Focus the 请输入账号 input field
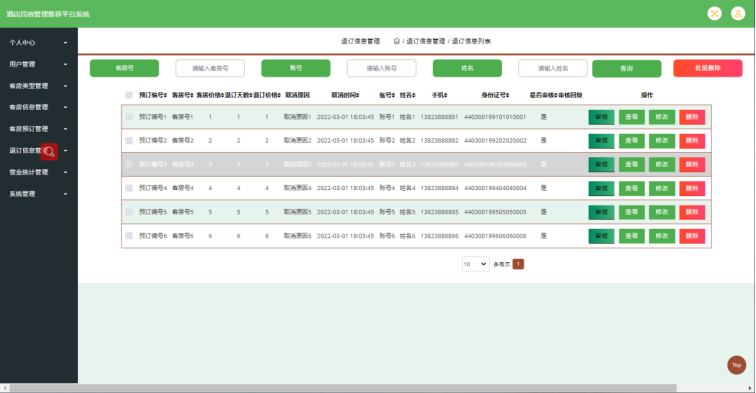 (x=381, y=68)
